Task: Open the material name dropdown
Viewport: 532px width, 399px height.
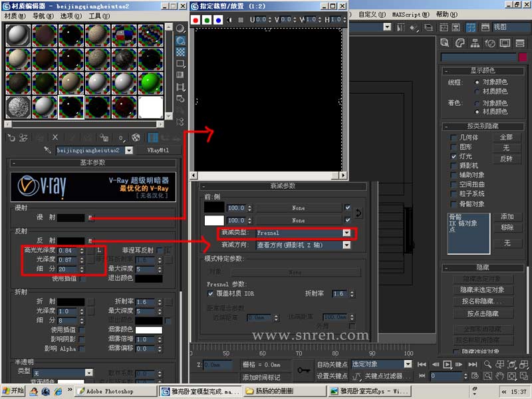Action: 129,150
